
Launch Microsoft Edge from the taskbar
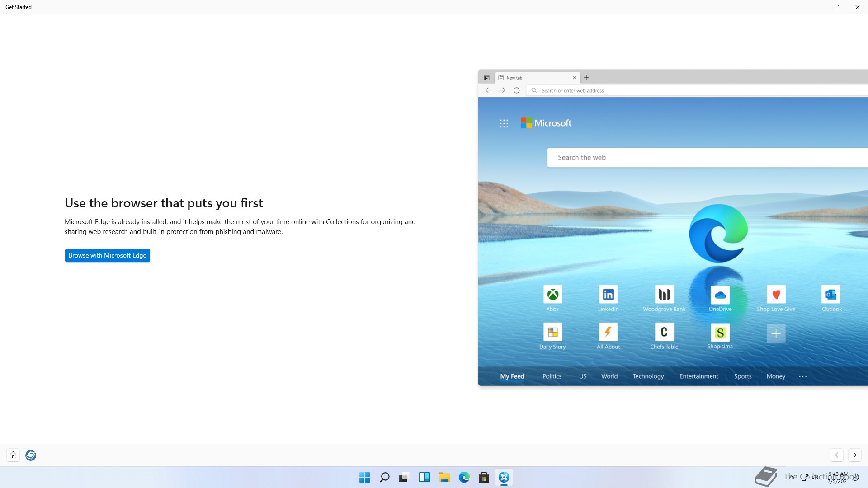[464, 477]
